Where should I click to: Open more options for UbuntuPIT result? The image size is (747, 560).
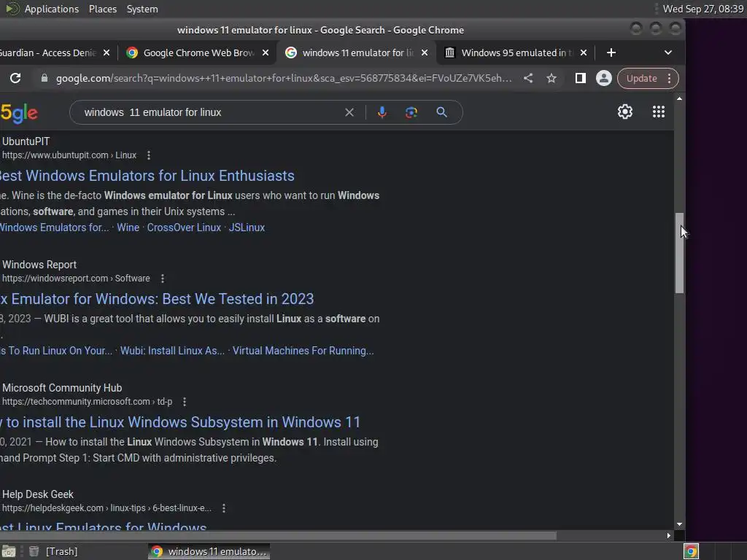[x=149, y=155]
